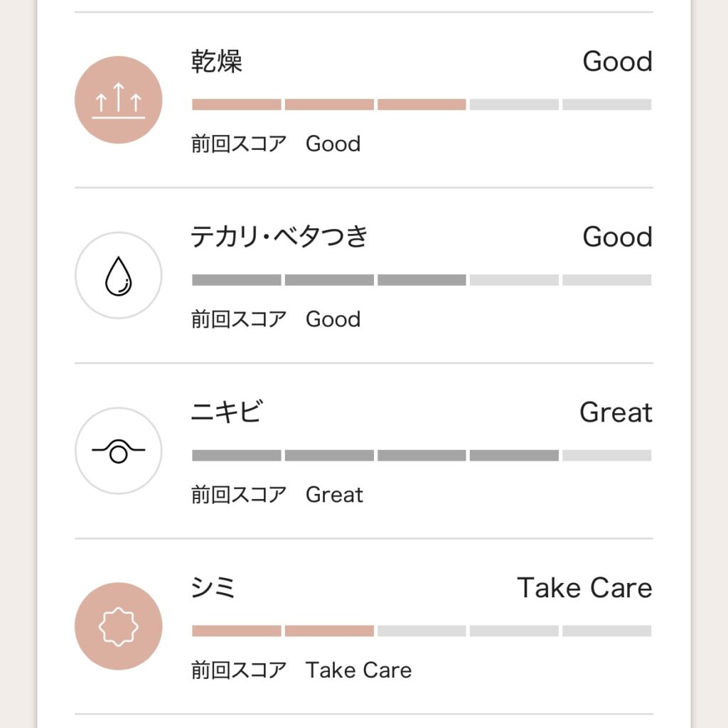728x728 pixels.
Task: Click the Good rating for 乾燥
Action: pos(617,62)
